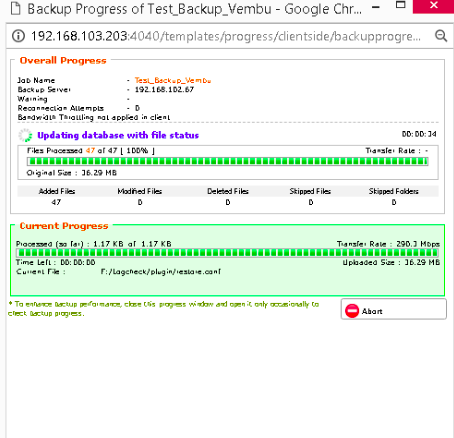Viewport: 454px width, 438px height.
Task: Click the current progress transfer bar
Action: tap(227, 253)
